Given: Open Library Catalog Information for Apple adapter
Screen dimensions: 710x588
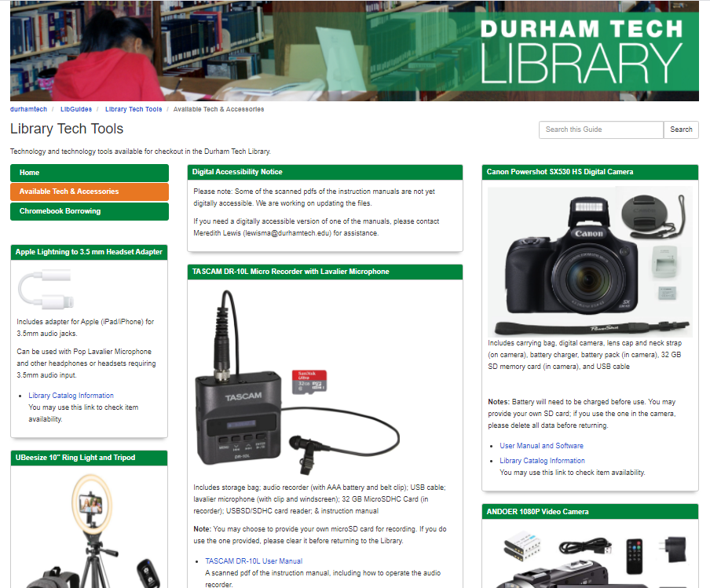Looking at the screenshot, I should (x=71, y=396).
